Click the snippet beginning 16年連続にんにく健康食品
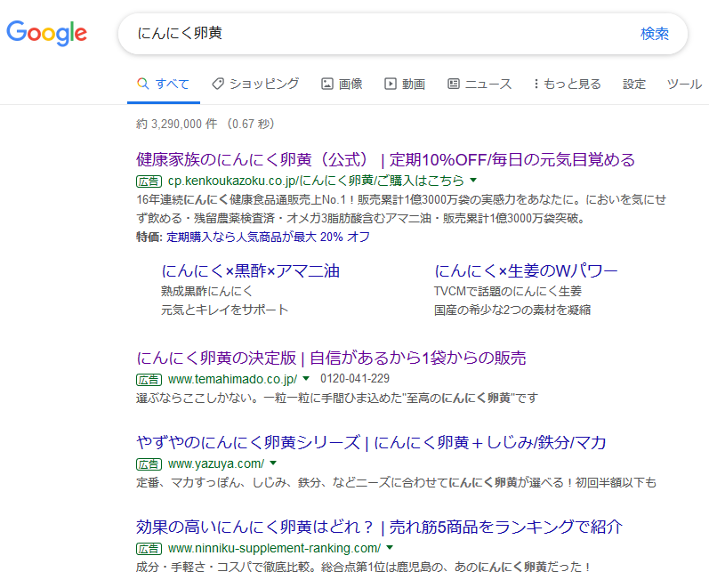The height and width of the screenshot is (588, 709). click(401, 209)
